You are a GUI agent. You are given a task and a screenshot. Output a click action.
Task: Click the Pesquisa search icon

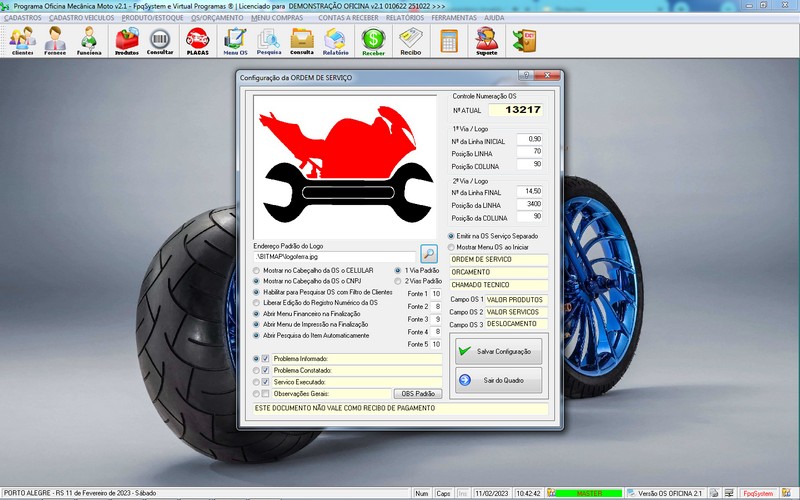point(269,41)
